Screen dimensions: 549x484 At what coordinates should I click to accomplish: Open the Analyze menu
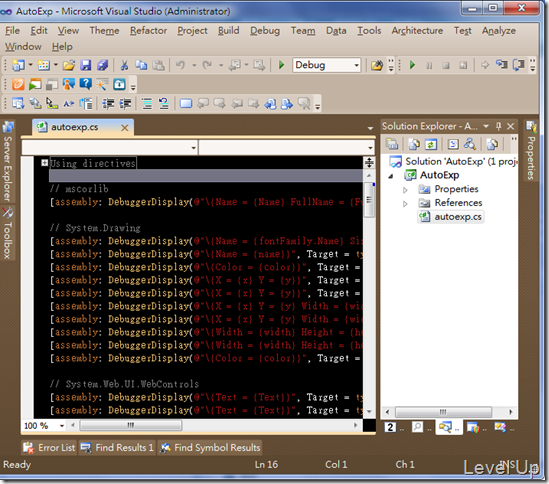[499, 31]
